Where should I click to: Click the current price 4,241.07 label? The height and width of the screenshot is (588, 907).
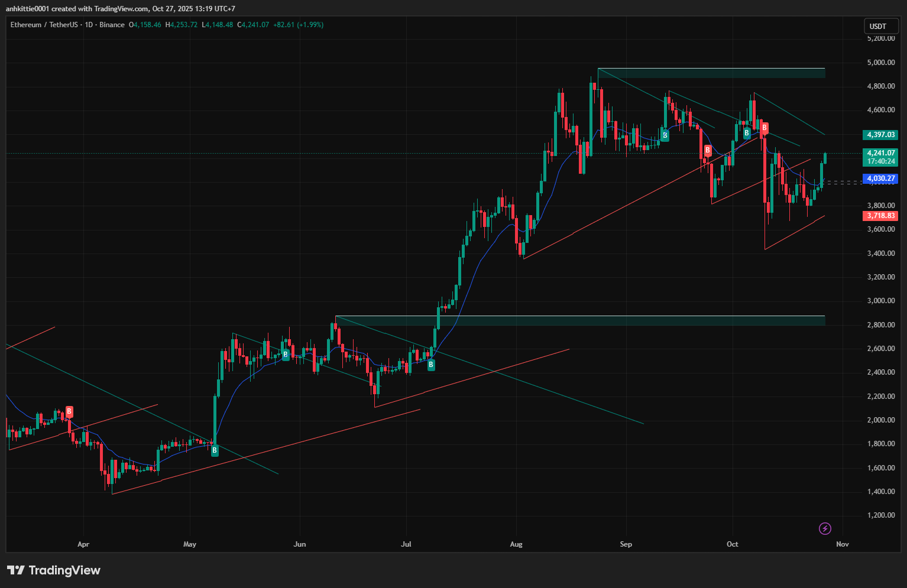pos(880,153)
